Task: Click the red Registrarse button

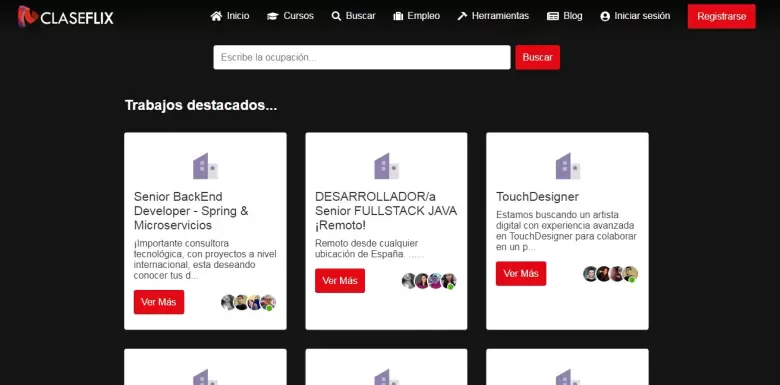Action: 722,16
